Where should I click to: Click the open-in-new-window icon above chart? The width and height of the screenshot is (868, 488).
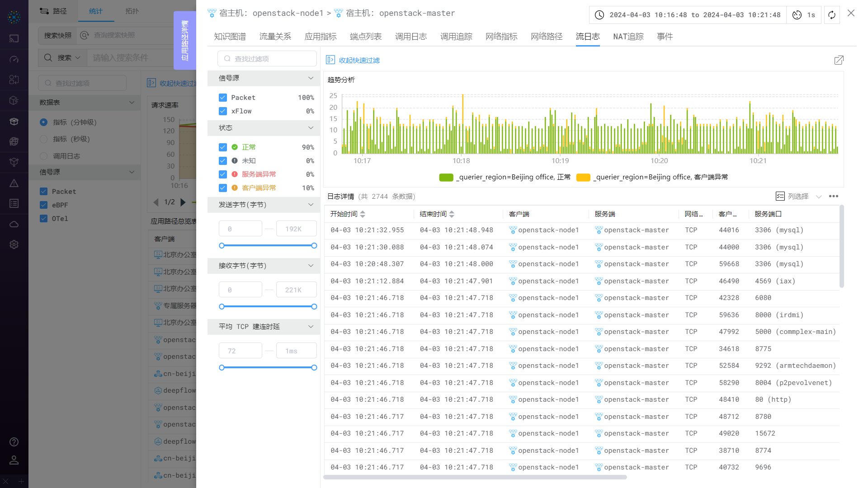[839, 60]
